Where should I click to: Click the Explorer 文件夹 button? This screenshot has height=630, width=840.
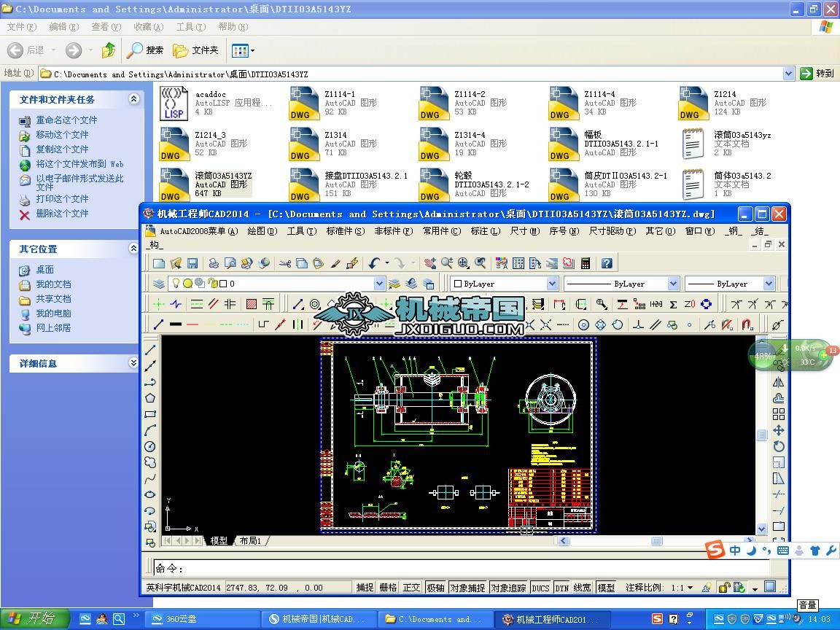195,50
